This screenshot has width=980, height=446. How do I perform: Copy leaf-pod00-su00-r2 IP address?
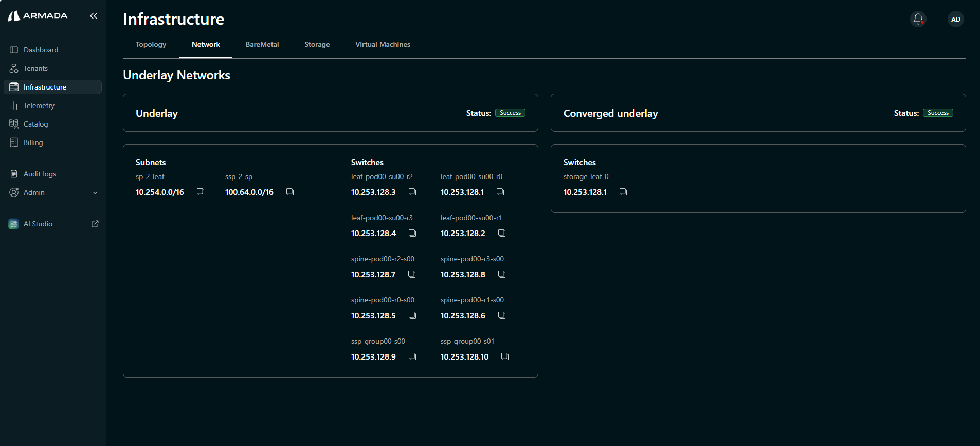[412, 192]
